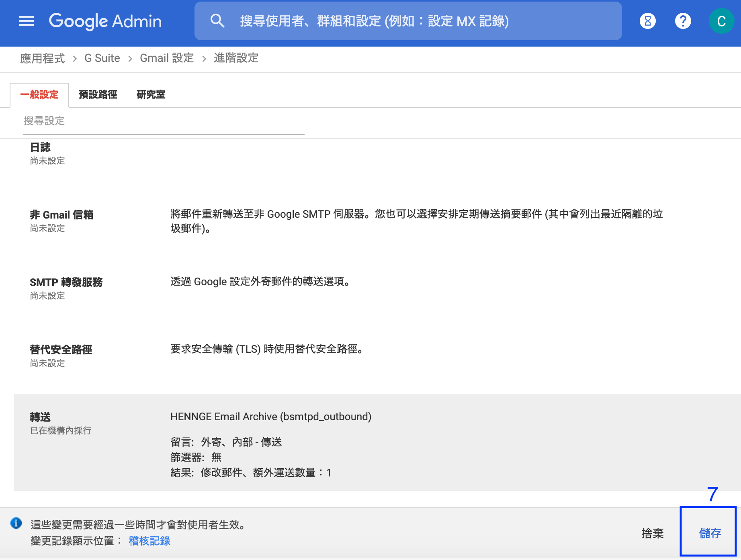
Task: Select the 日誌 setting row
Action: (x=40, y=147)
